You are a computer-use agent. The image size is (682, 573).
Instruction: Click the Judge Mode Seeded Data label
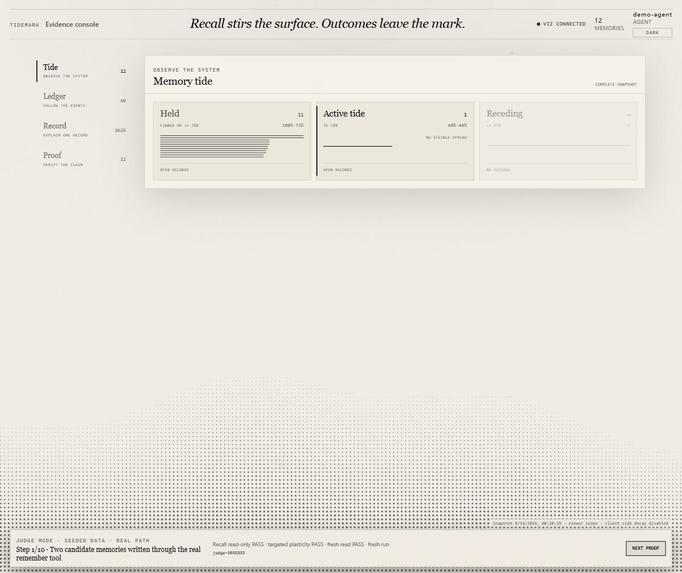pos(83,540)
